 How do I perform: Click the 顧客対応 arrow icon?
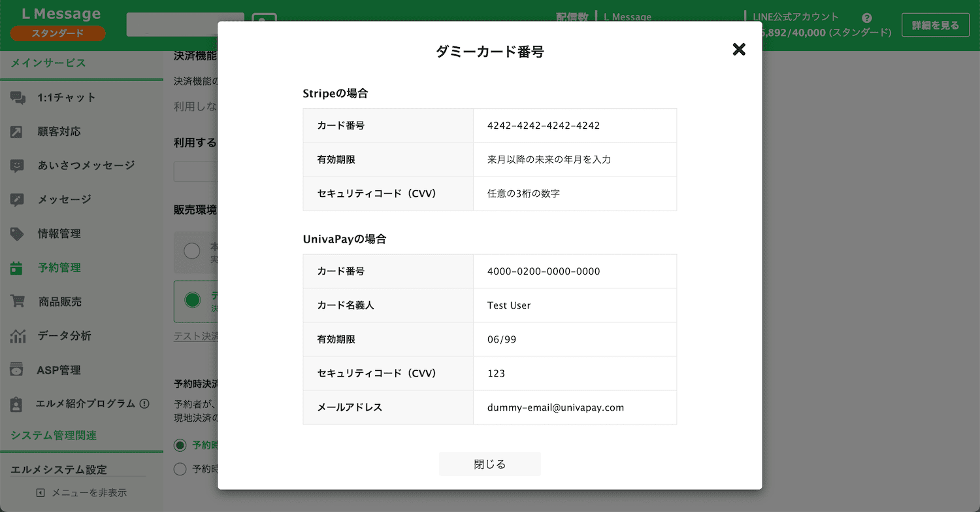(17, 132)
